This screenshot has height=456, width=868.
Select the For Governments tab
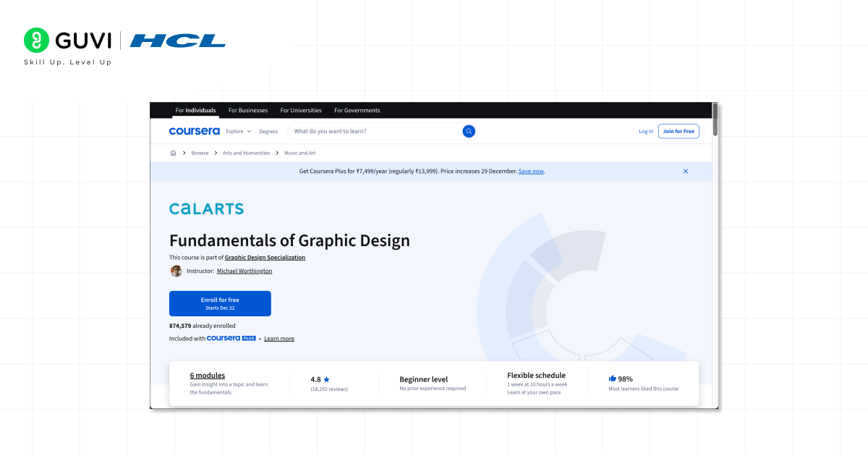click(357, 111)
